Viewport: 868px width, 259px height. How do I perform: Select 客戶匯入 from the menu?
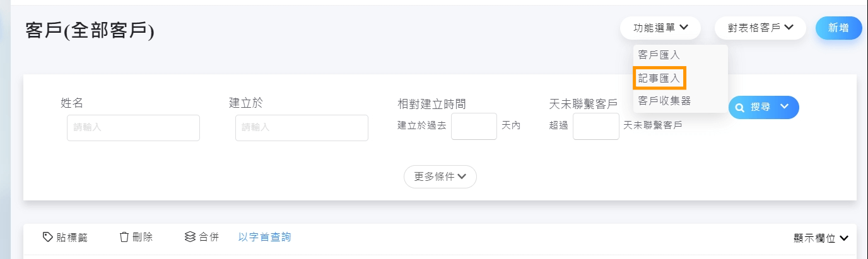(659, 55)
